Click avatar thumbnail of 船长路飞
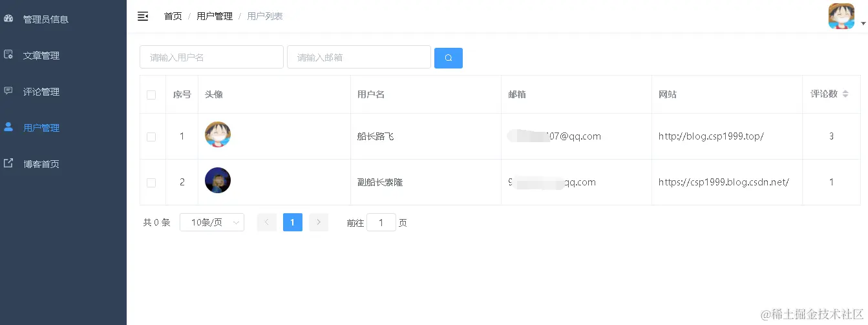868x325 pixels. click(218, 134)
